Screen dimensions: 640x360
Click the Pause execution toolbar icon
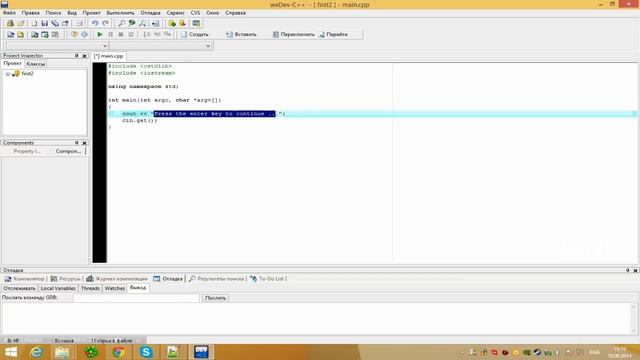click(111, 35)
